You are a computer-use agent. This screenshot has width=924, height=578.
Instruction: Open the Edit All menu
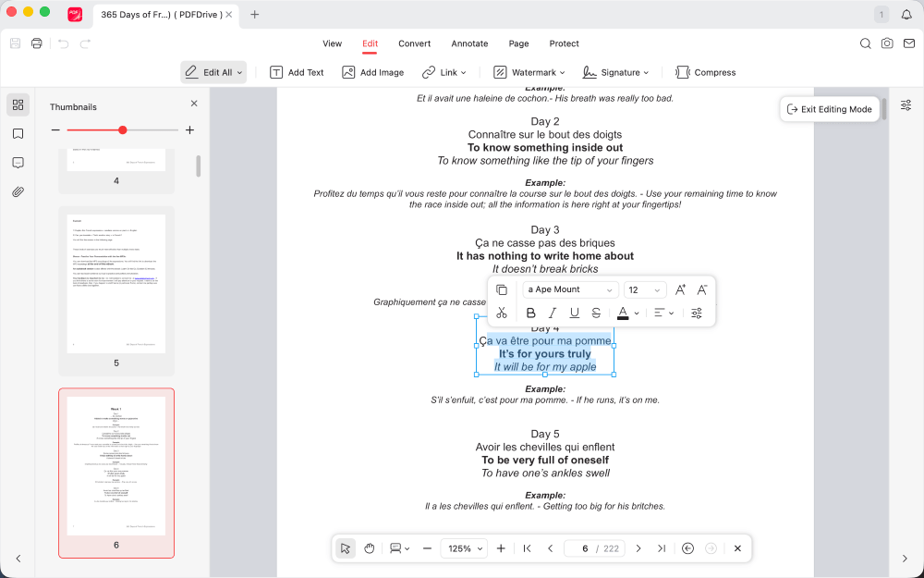point(213,72)
